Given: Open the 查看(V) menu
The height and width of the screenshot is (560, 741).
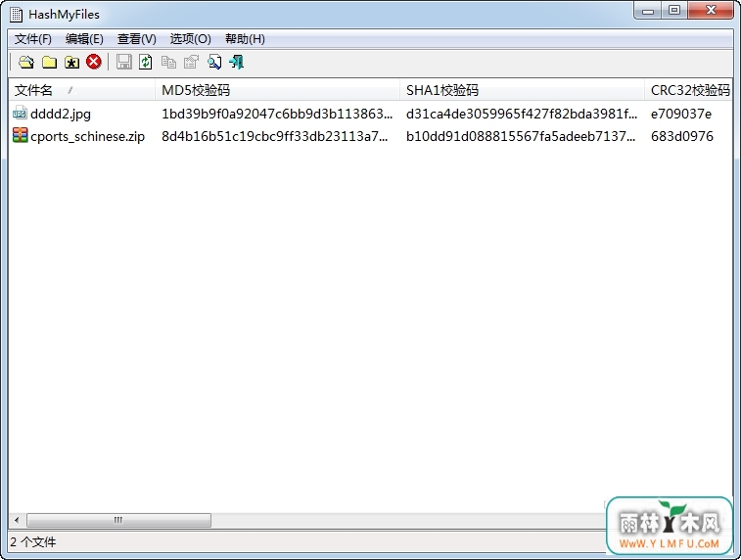Looking at the screenshot, I should (137, 39).
